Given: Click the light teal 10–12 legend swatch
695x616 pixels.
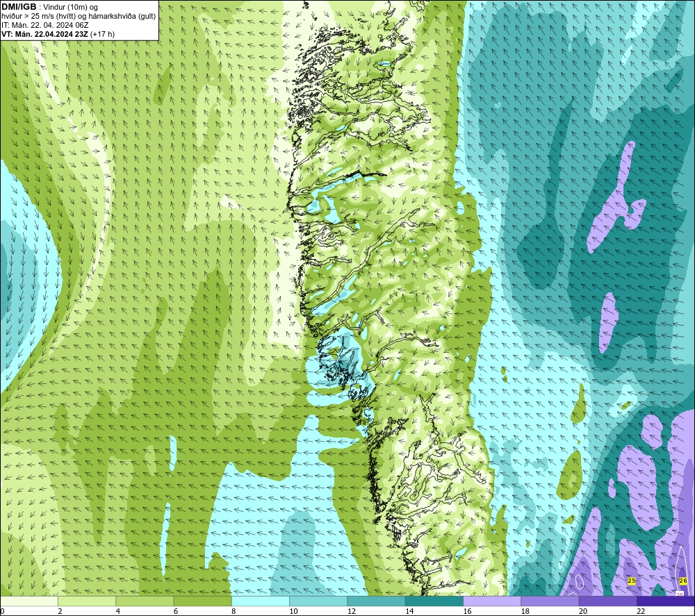Looking at the screenshot, I should click(318, 601).
